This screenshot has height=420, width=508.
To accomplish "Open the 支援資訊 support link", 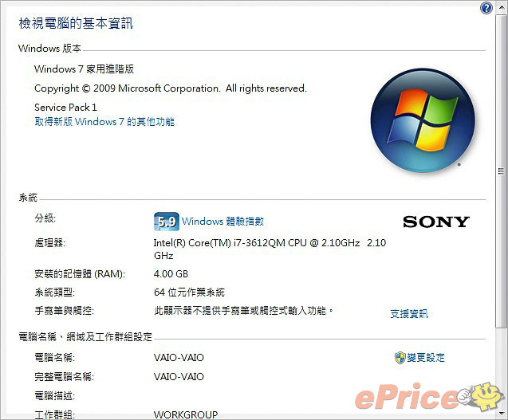I will pyautogui.click(x=409, y=313).
